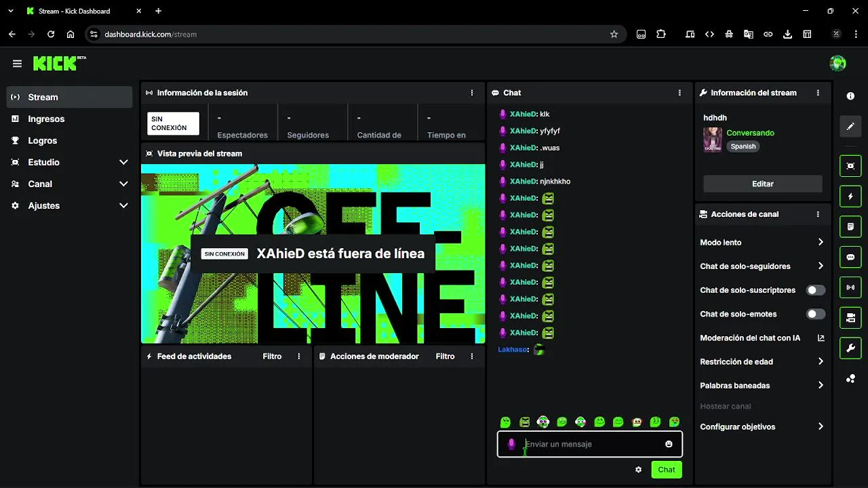Switch to the Stream - Kick Dashboard browser tab
Image resolution: width=868 pixels, height=488 pixels.
point(83,11)
